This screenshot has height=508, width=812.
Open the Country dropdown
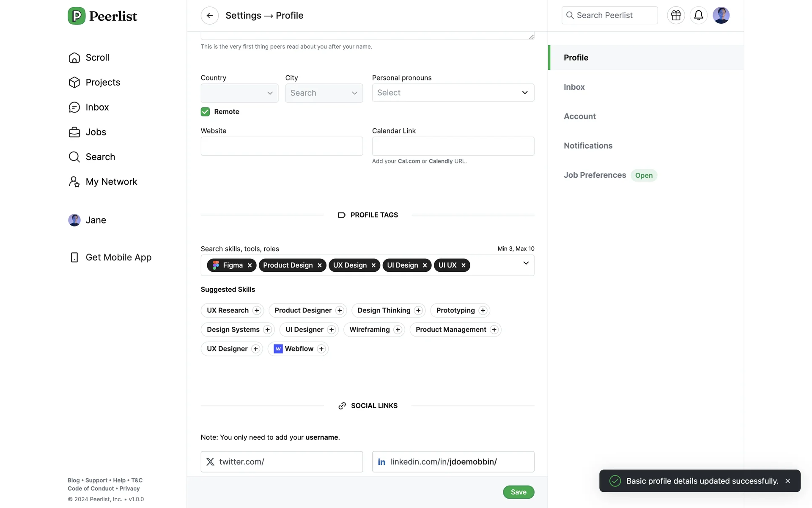(x=239, y=93)
